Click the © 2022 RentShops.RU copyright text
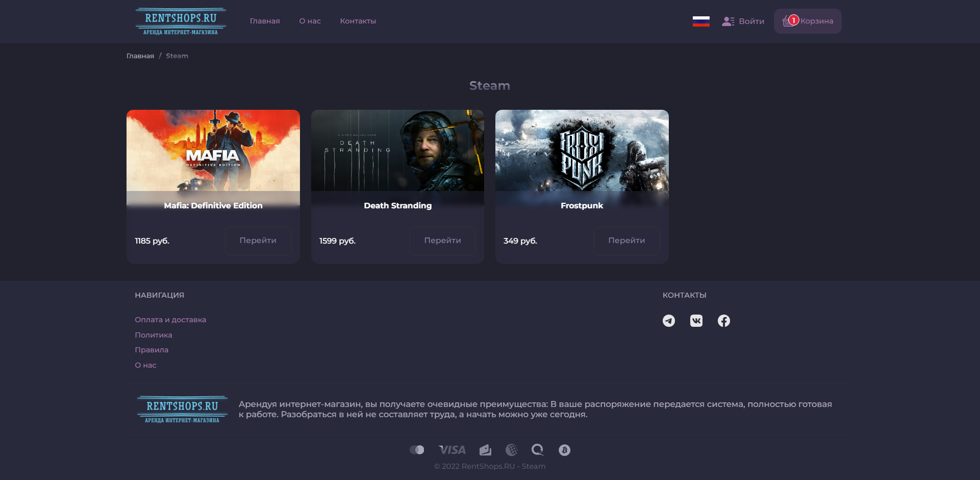The image size is (980, 480). (490, 466)
